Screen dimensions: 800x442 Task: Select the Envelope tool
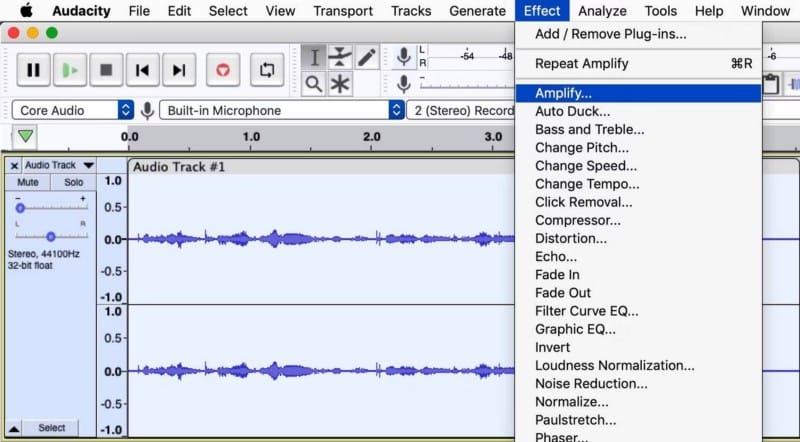(340, 57)
